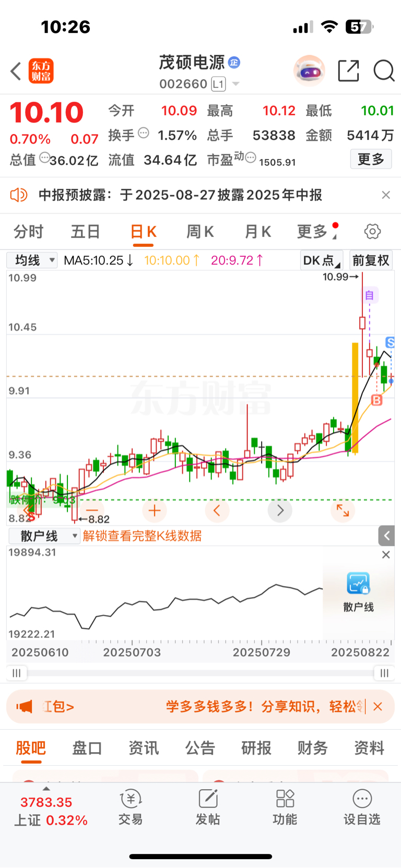
Task: Tap the promo megaphone icon
Action: pos(24,707)
